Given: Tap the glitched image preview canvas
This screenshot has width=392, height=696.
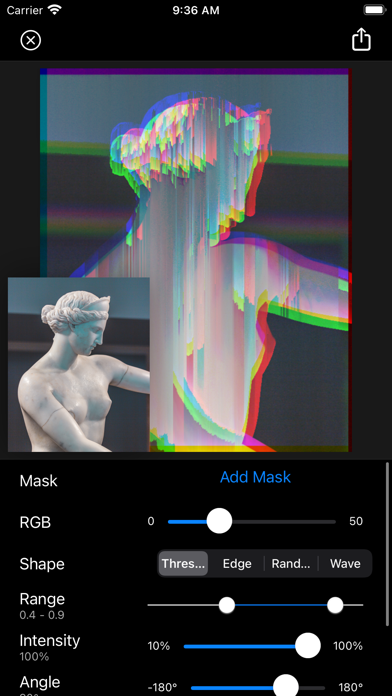Looking at the screenshot, I should click(x=195, y=260).
